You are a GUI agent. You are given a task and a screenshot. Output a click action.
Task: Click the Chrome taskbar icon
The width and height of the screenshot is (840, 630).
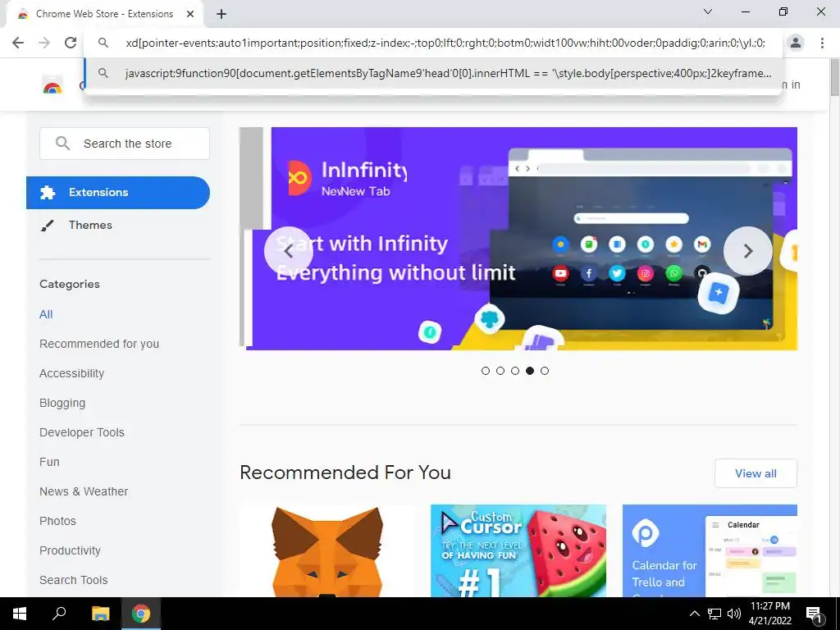(x=141, y=614)
